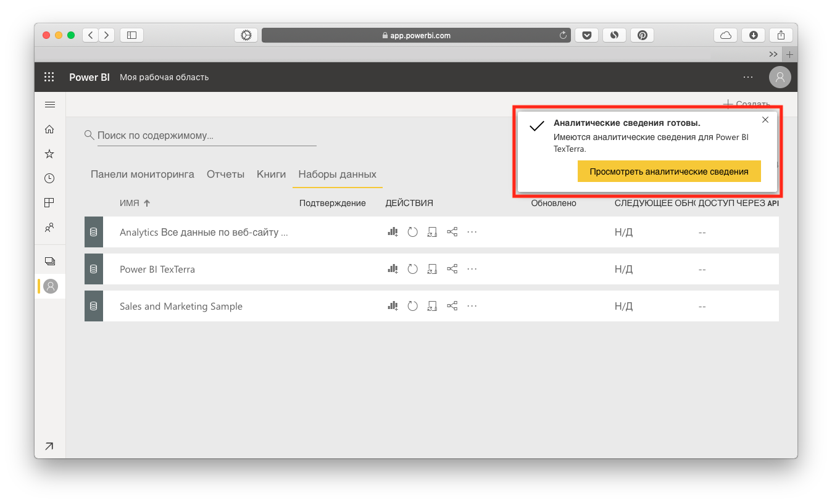View related items for Sales and Marketing Sample

coord(452,306)
